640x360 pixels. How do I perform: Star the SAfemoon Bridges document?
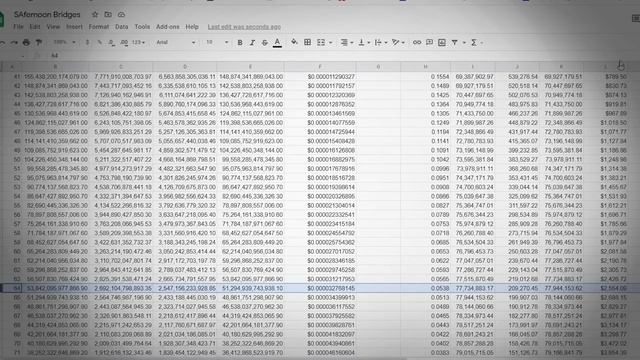(95, 14)
